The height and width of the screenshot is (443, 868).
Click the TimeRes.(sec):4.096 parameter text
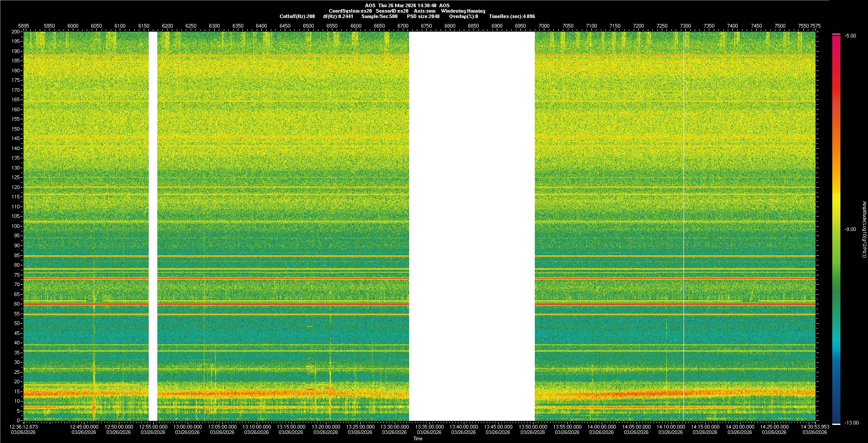click(512, 16)
